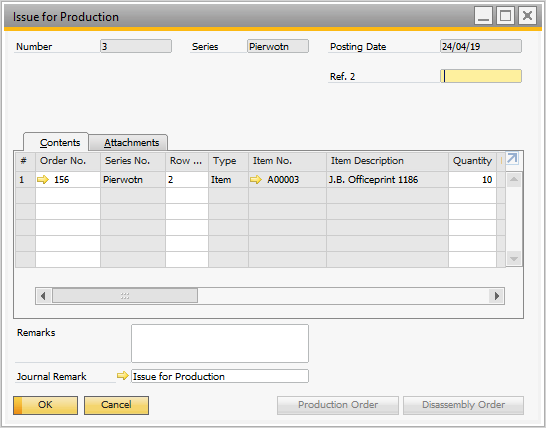This screenshot has width=546, height=428.
Task: Click the horizontal scrollbar right arrow
Action: [x=497, y=296]
